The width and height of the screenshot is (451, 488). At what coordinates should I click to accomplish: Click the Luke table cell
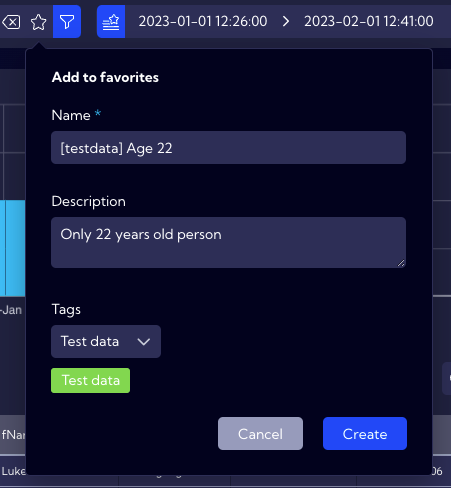13,471
